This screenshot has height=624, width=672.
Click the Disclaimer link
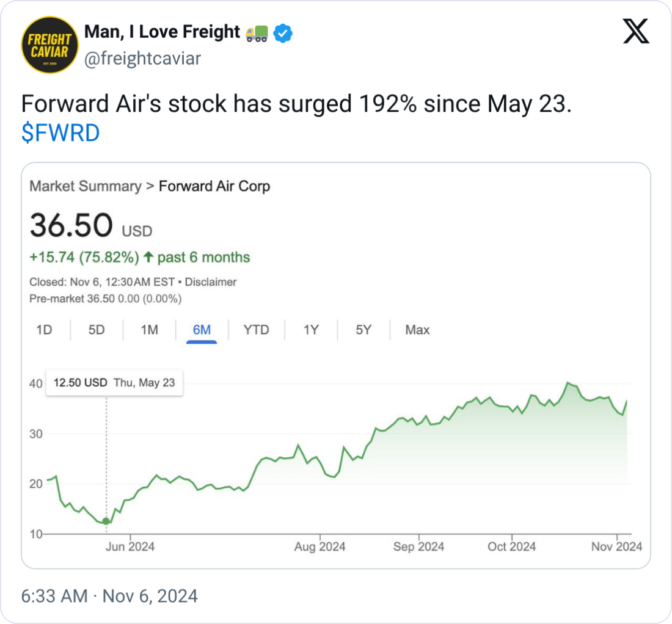click(x=211, y=282)
